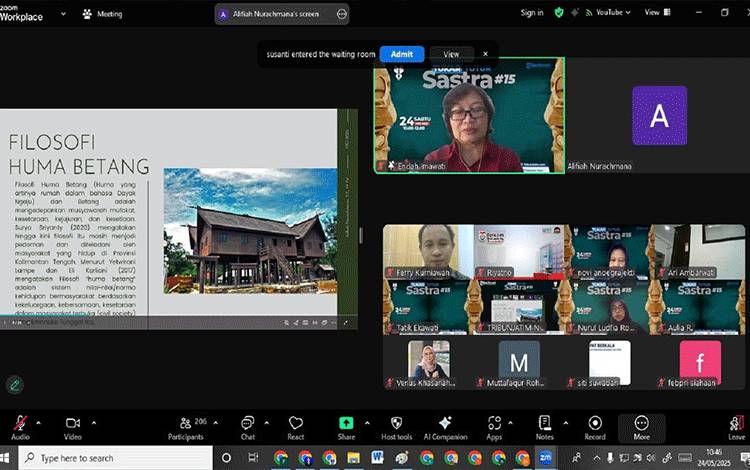Image resolution: width=750 pixels, height=470 pixels.
Task: Select Alfiah Nurachmana's avatar tile
Action: pos(659,115)
